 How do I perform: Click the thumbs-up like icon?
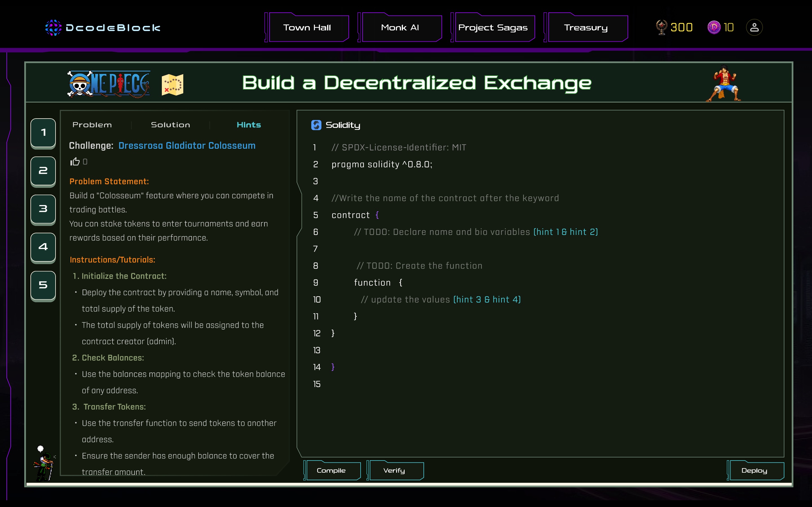tap(75, 162)
